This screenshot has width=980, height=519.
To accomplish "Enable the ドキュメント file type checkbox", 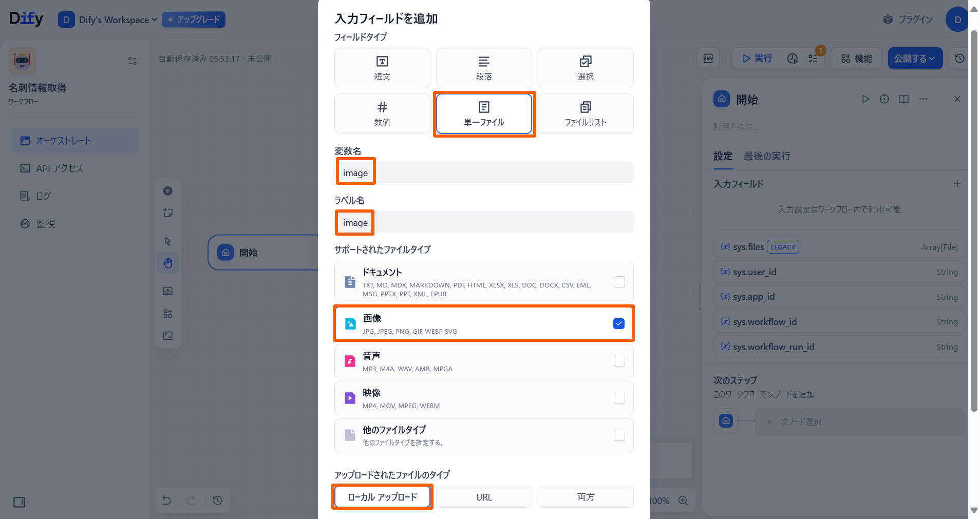I will tap(619, 282).
